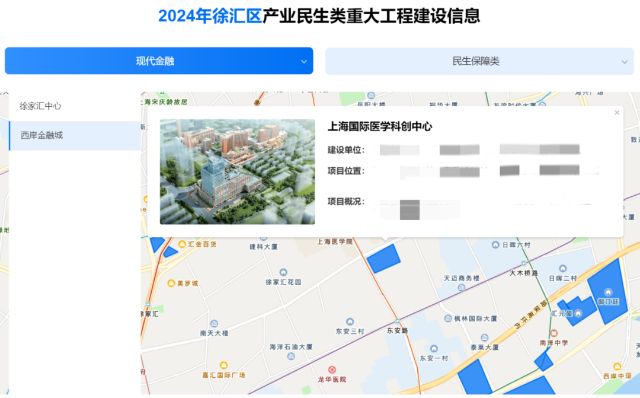Click the 南洋中学 school marker icon
This screenshot has height=398, width=640.
pyautogui.click(x=553, y=334)
